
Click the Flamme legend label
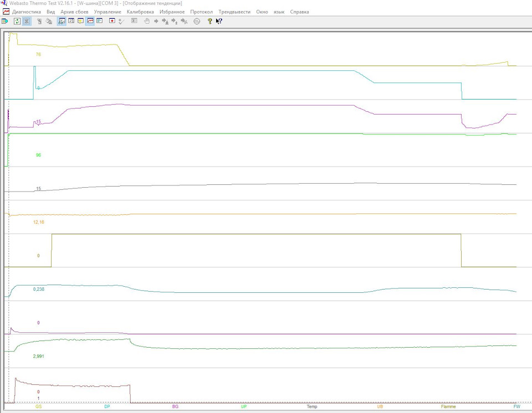[448, 406]
